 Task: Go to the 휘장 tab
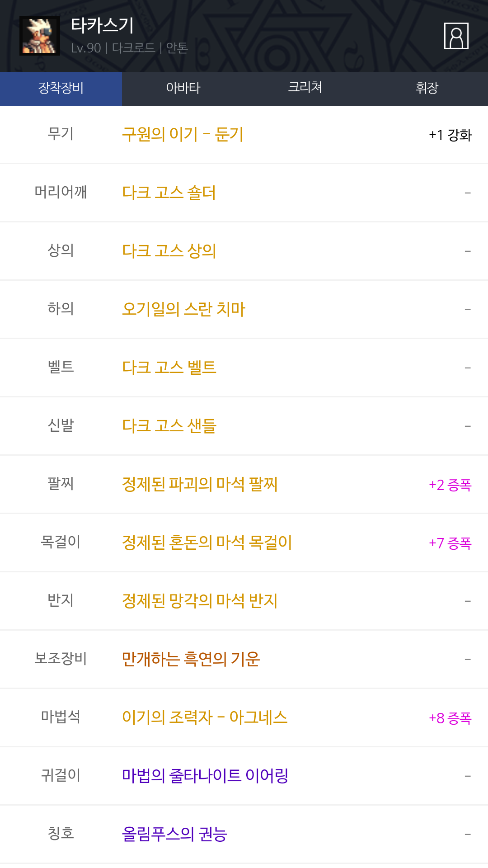pyautogui.click(x=427, y=88)
